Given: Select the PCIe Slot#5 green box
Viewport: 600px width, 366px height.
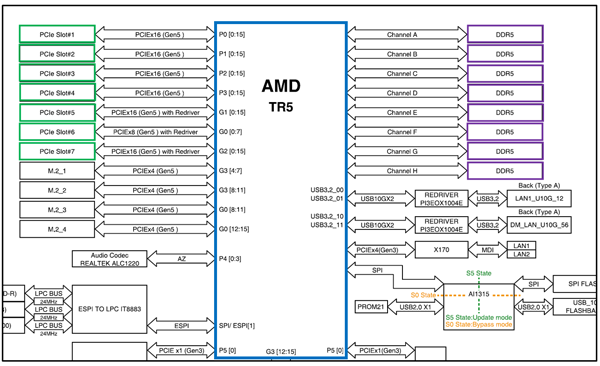Looking at the screenshot, I should click(x=57, y=113).
